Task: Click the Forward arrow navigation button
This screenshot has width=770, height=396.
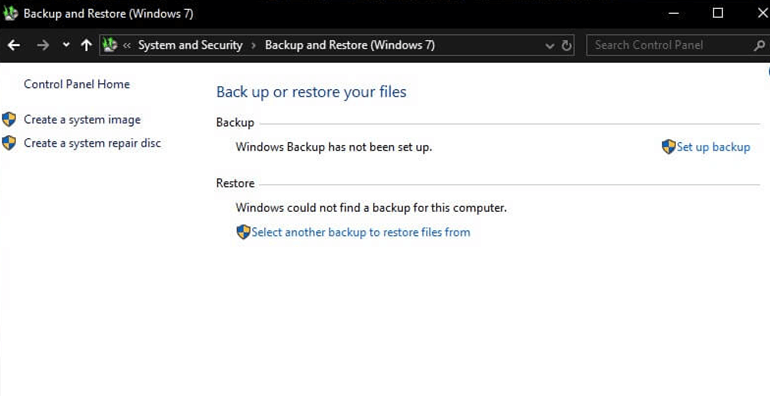Action: [43, 45]
